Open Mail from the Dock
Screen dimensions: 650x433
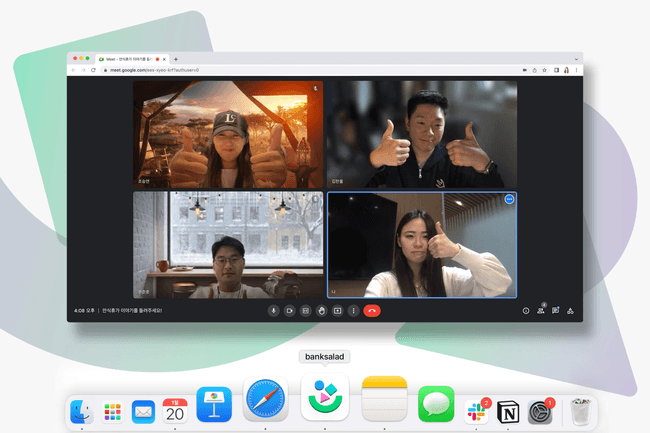143,412
